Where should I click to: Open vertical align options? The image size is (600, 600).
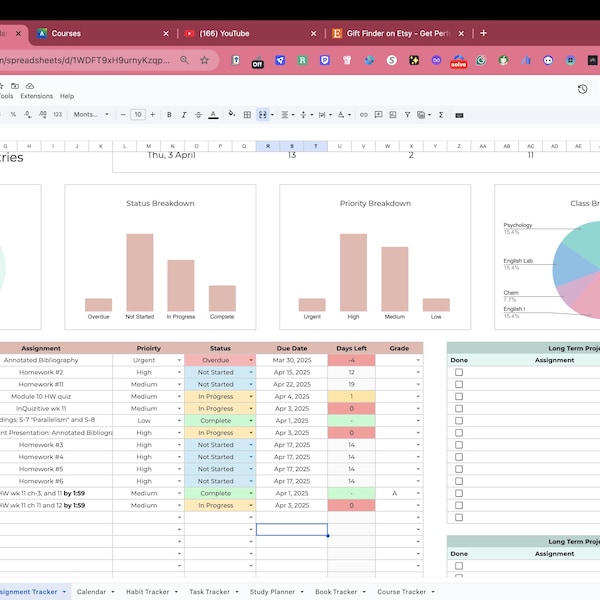pos(307,115)
